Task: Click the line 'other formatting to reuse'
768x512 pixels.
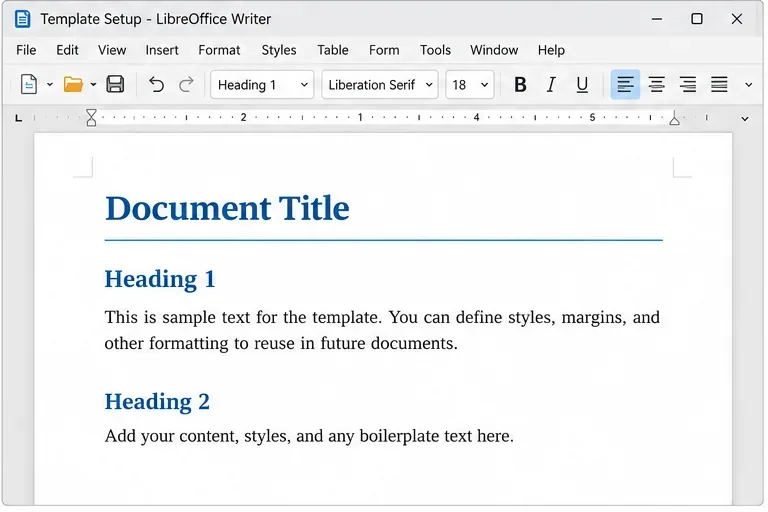Action: 281,343
